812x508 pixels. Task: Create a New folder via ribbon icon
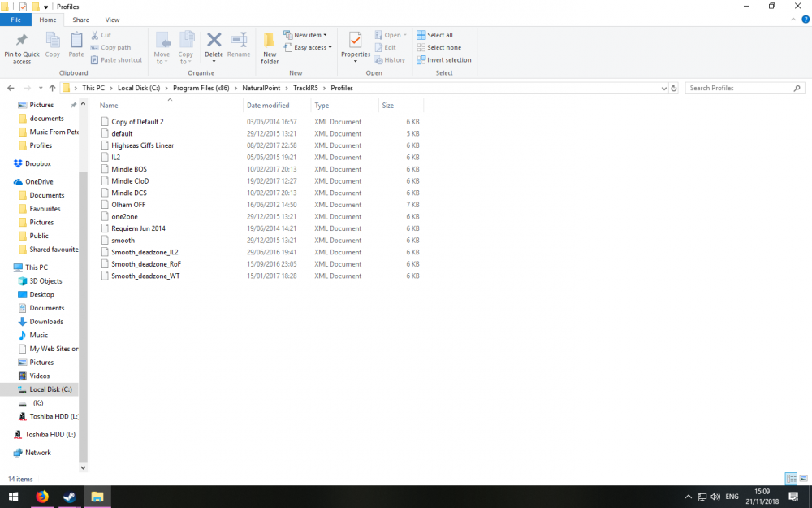pyautogui.click(x=270, y=41)
